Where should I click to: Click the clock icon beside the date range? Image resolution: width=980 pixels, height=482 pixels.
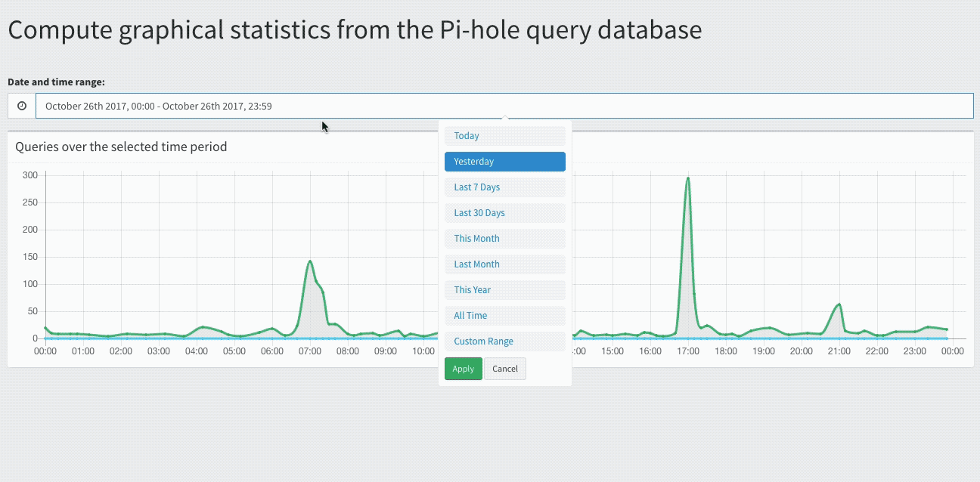pos(22,106)
